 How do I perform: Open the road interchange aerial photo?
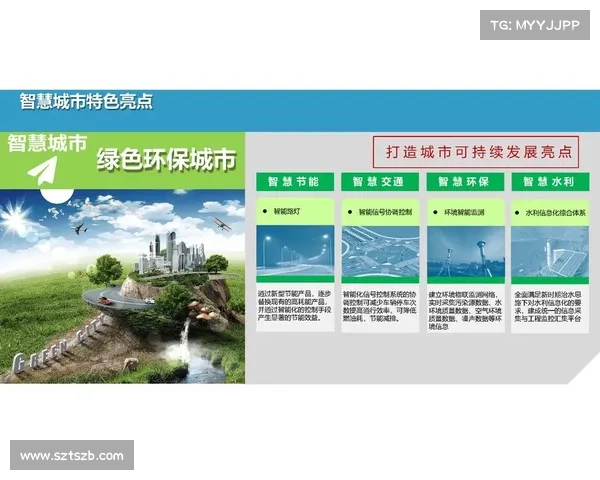point(380,251)
